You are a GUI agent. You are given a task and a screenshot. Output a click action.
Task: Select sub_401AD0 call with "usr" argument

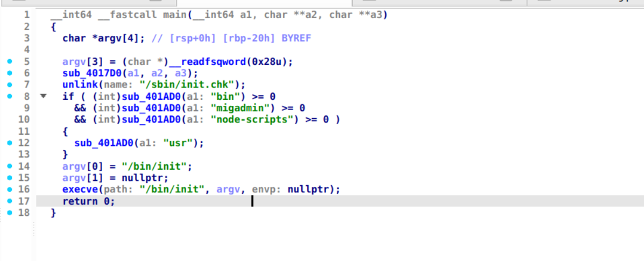click(x=104, y=143)
